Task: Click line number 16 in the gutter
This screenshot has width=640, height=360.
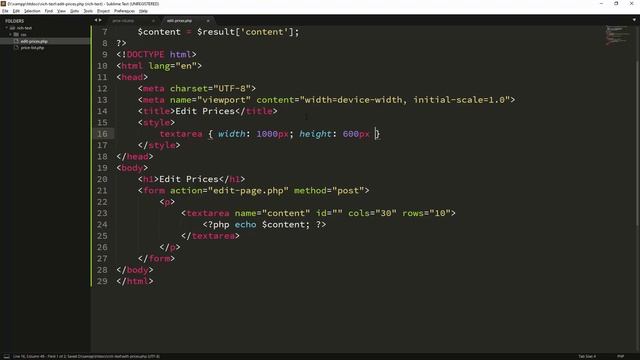Action: [102, 134]
